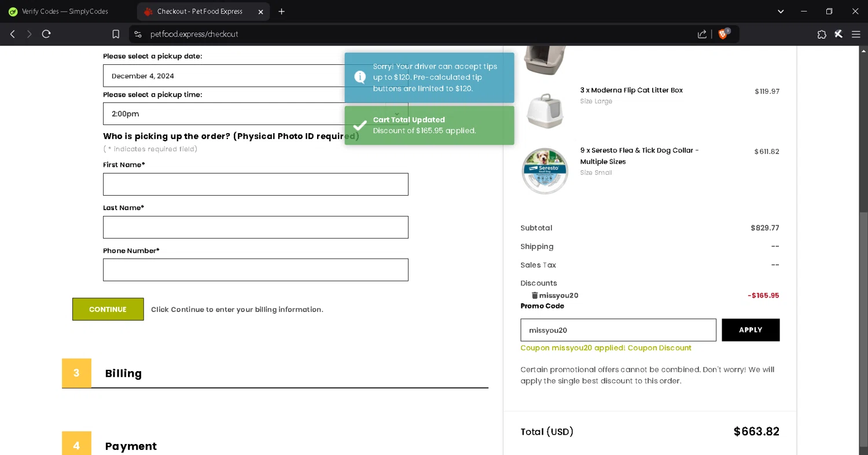Screen dimensions: 868x455
Task: Open the pickup date dropdown
Action: pyautogui.click(x=255, y=76)
